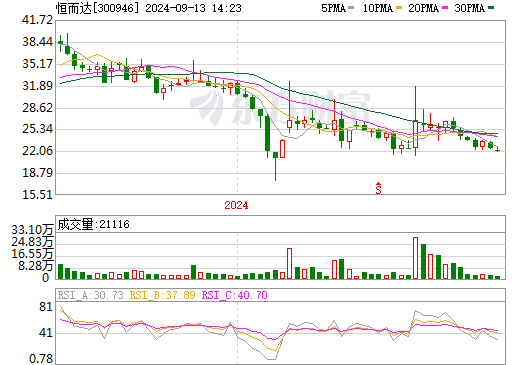Click the 16.55万 volume axis label
520x365 pixels.
[32, 254]
